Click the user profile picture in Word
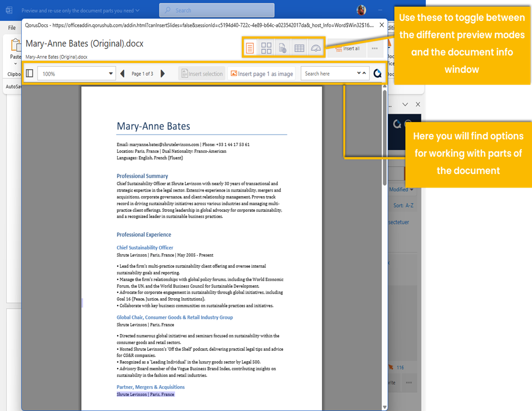The height and width of the screenshot is (411, 532). [x=361, y=10]
